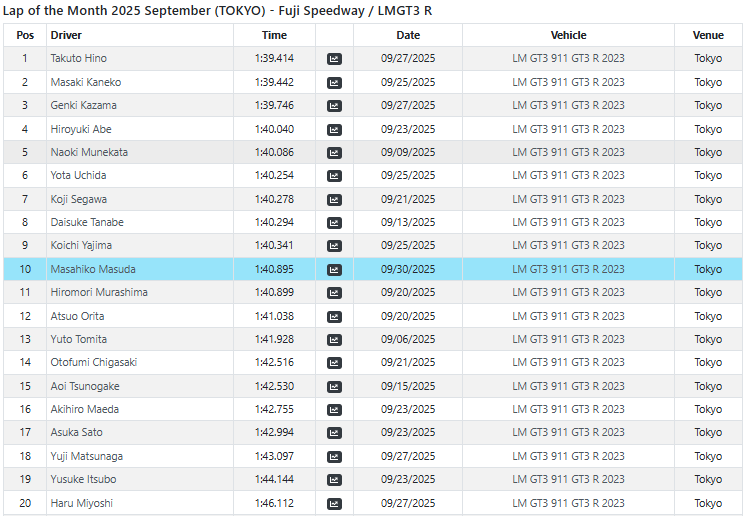Click the Venue column header

click(x=708, y=35)
